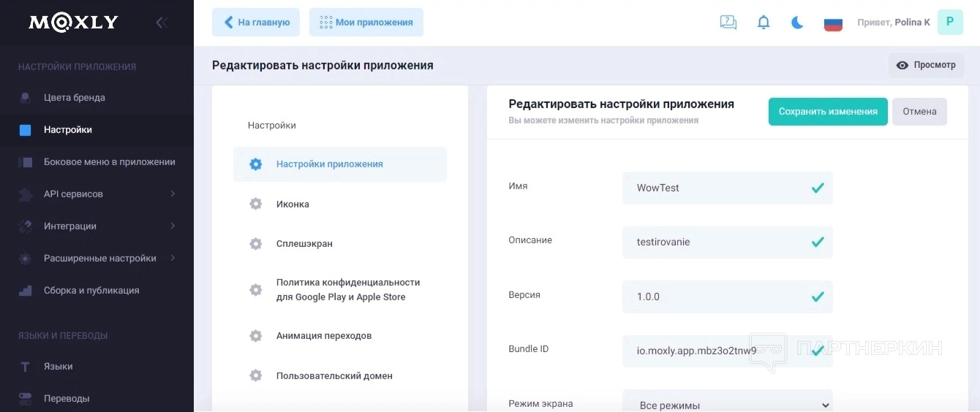The width and height of the screenshot is (980, 412).
Task: Click the Bundle ID input field
Action: (728, 351)
